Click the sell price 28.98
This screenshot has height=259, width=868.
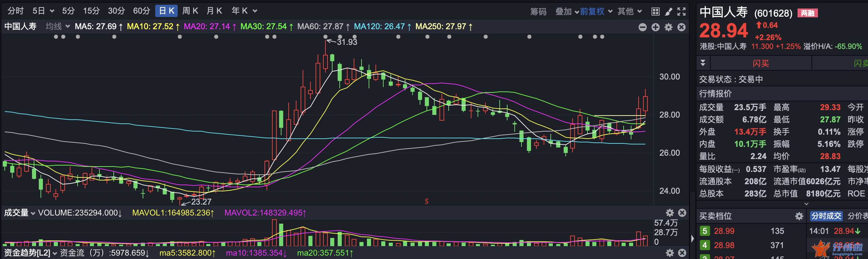[x=724, y=245]
